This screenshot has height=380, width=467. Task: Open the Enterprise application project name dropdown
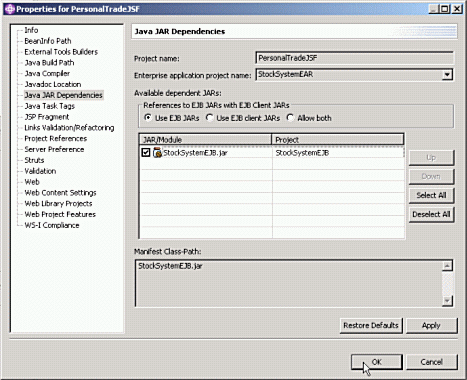click(x=447, y=75)
